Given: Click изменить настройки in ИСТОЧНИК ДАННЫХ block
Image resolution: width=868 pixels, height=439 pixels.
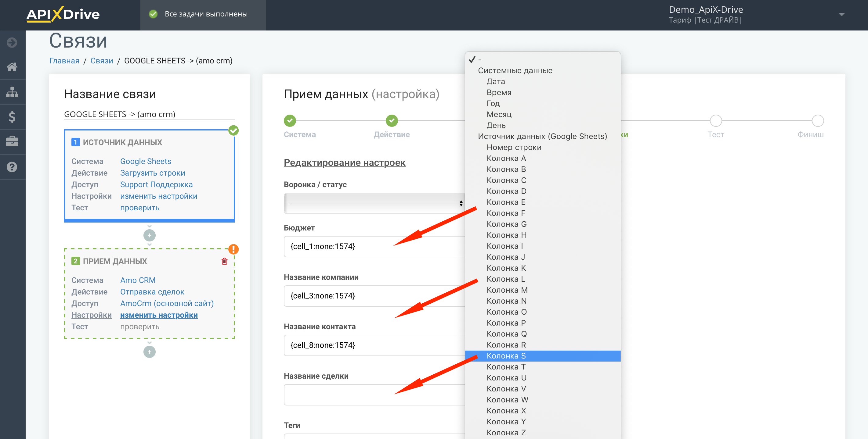Looking at the screenshot, I should pyautogui.click(x=159, y=196).
